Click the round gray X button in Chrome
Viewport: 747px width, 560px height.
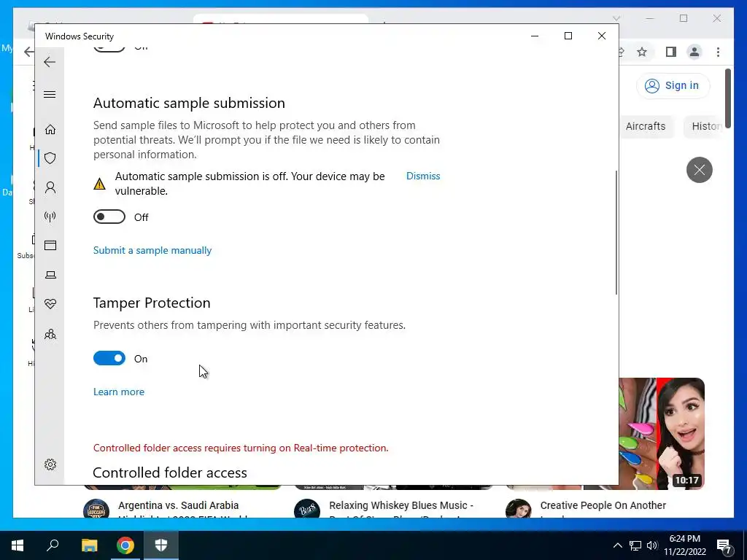click(700, 169)
